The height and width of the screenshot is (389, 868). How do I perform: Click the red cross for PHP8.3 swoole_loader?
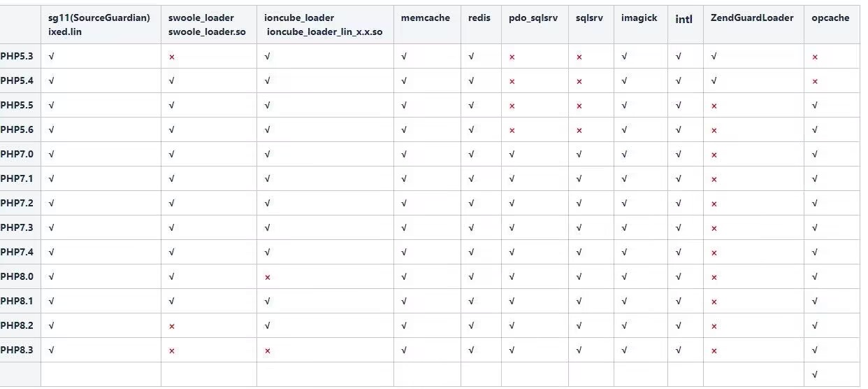tap(172, 351)
